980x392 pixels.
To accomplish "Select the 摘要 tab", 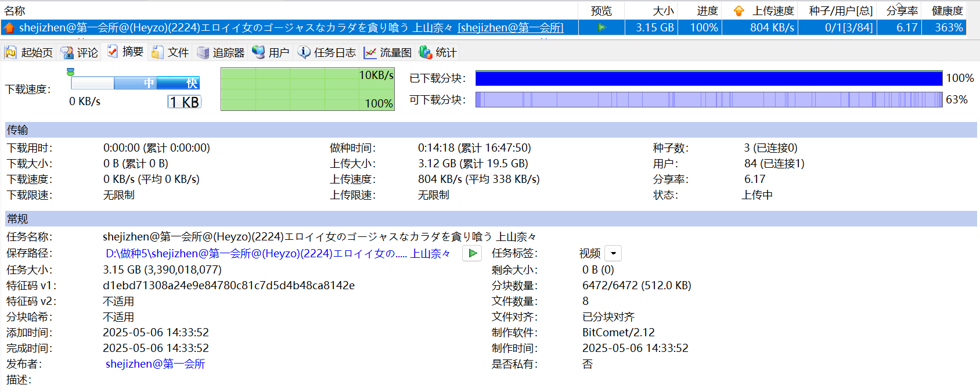I will point(125,52).
